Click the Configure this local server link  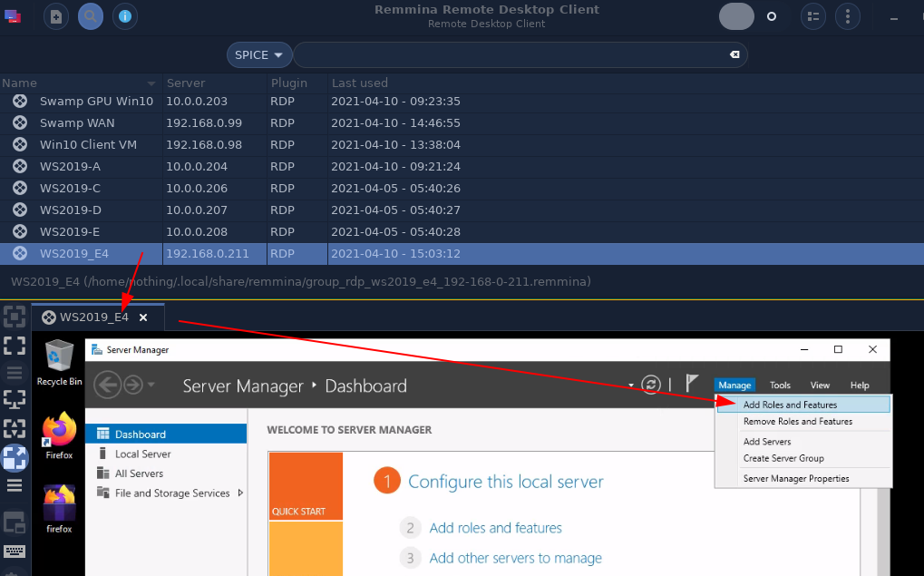coord(506,482)
